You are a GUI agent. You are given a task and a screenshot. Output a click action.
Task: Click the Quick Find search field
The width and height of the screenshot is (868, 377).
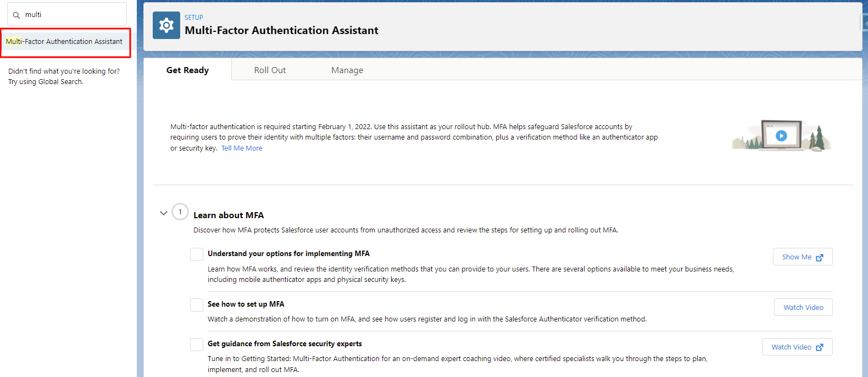[x=67, y=14]
